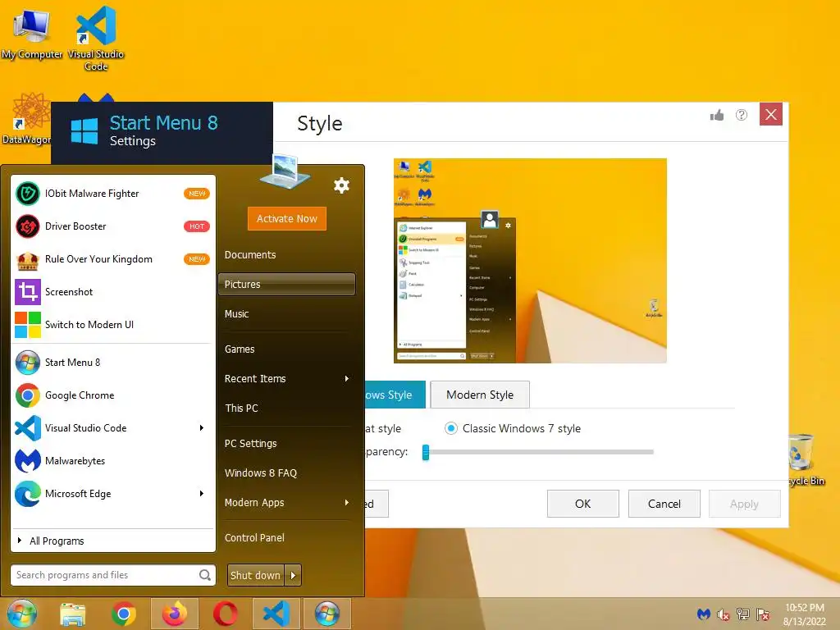The width and height of the screenshot is (840, 630).
Task: Open Windows 8 FAQ entry
Action: (x=286, y=473)
